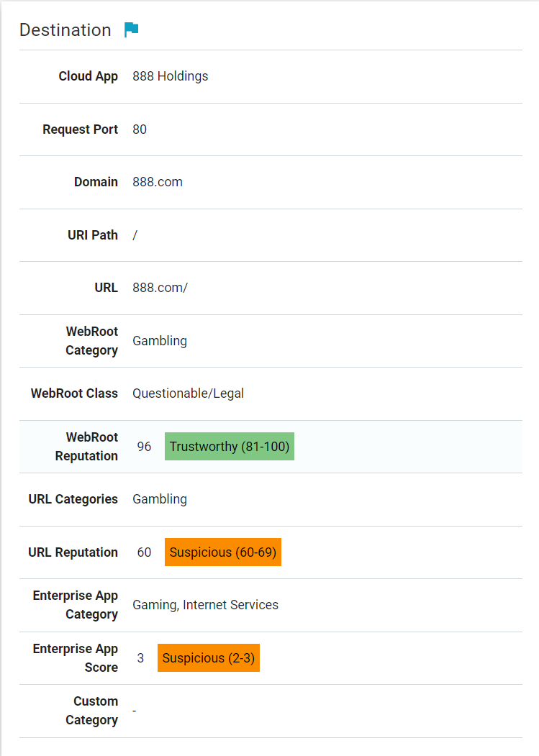Image resolution: width=539 pixels, height=756 pixels.
Task: Click the Destination section heading
Action: tap(65, 30)
